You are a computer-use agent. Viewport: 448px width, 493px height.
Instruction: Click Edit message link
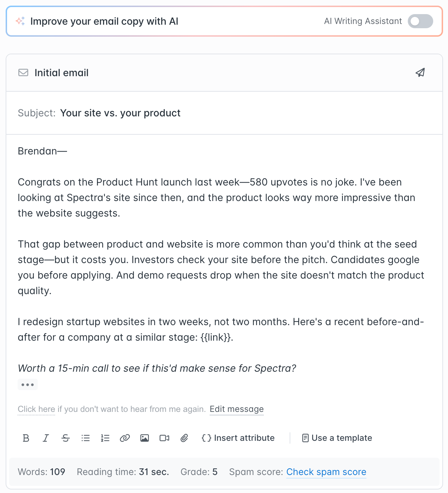pyautogui.click(x=237, y=409)
